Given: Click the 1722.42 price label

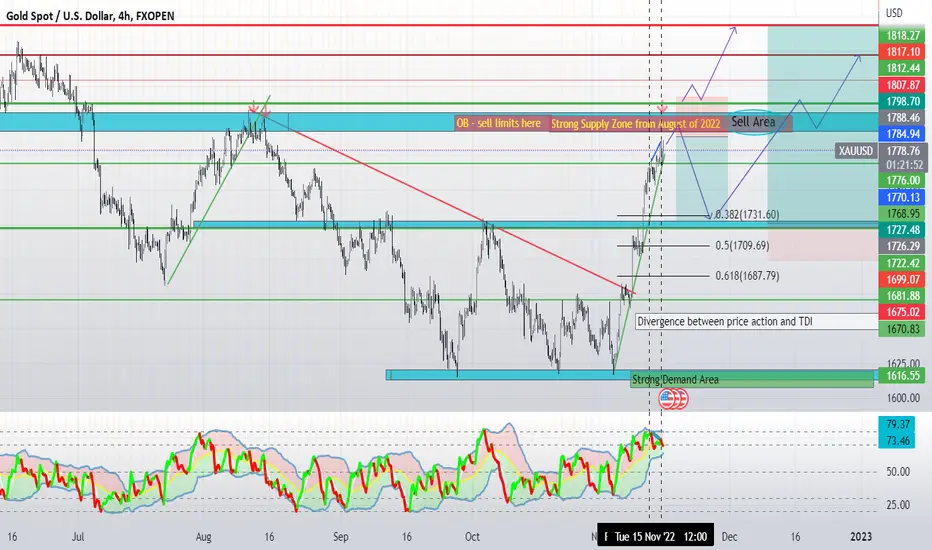Looking at the screenshot, I should (903, 263).
